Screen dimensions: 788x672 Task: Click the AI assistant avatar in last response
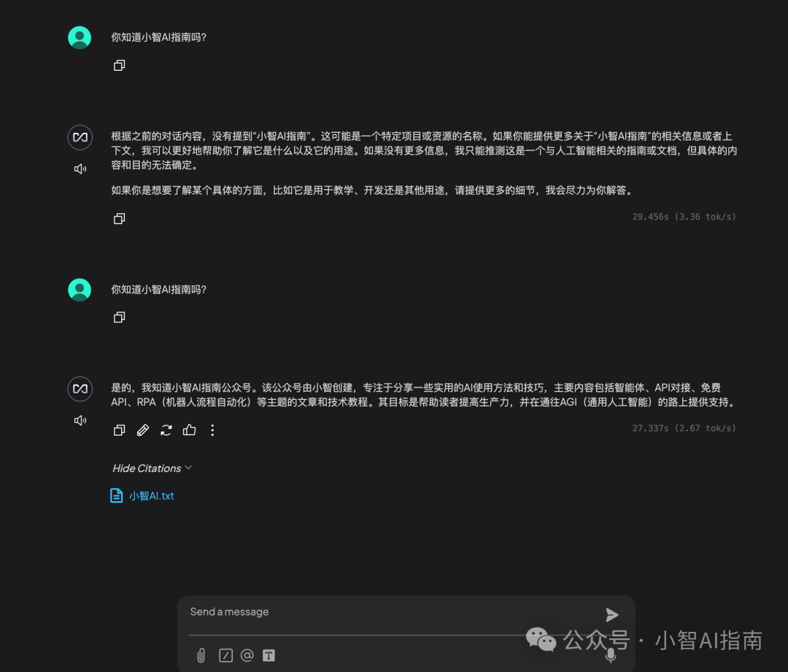(x=80, y=389)
